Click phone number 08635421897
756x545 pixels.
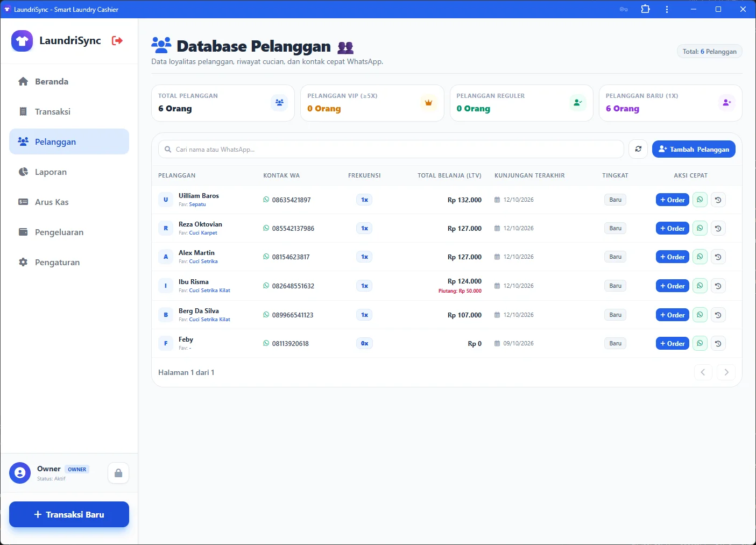pos(291,200)
